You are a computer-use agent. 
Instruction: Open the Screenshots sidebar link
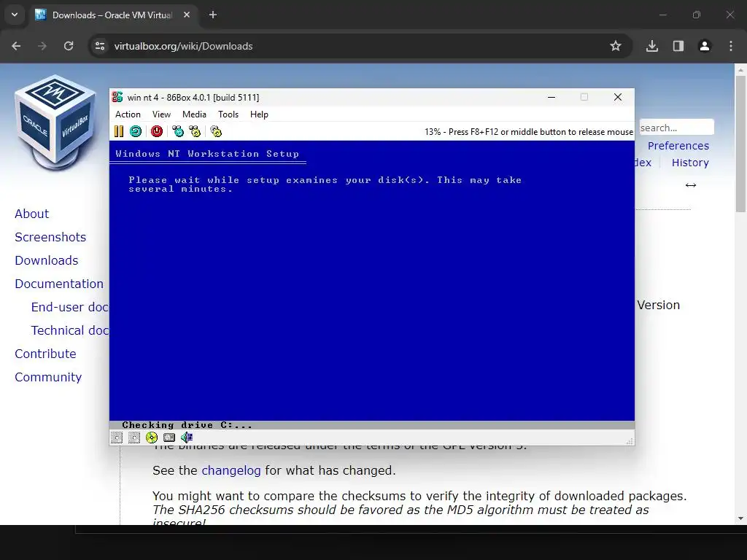(50, 237)
